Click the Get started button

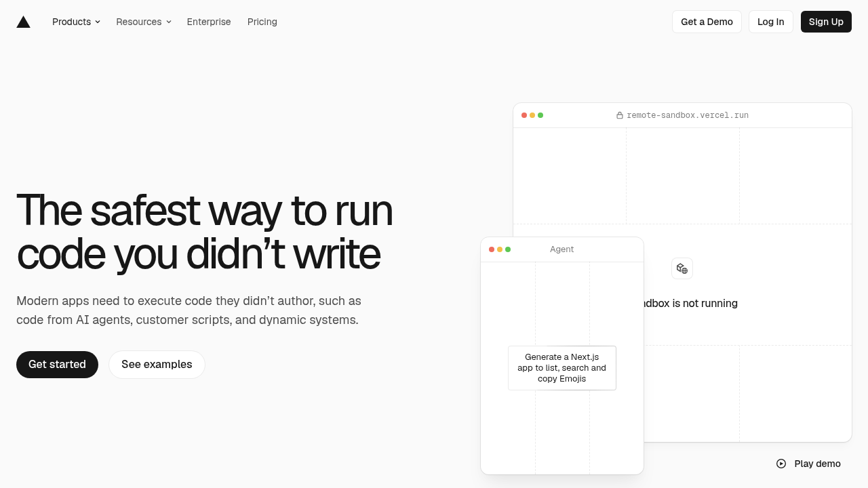tap(57, 365)
